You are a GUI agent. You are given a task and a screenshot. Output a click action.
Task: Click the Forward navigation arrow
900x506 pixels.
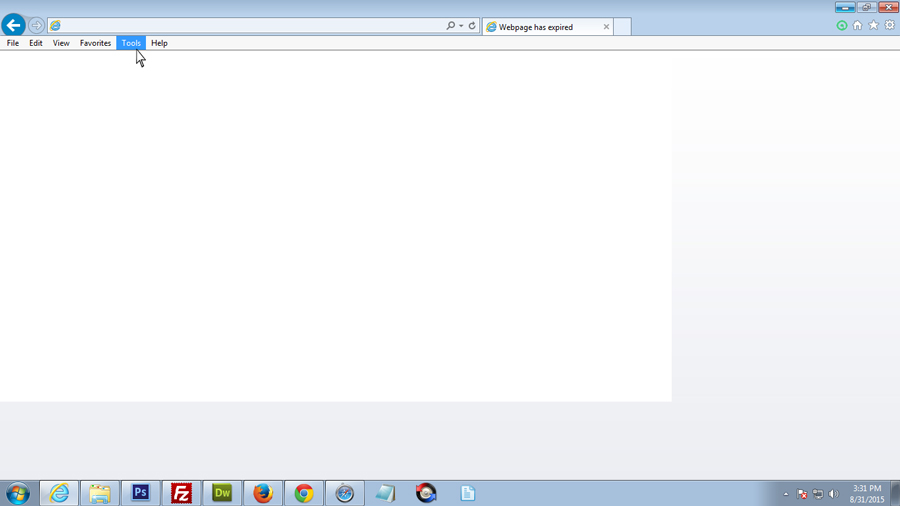(36, 25)
